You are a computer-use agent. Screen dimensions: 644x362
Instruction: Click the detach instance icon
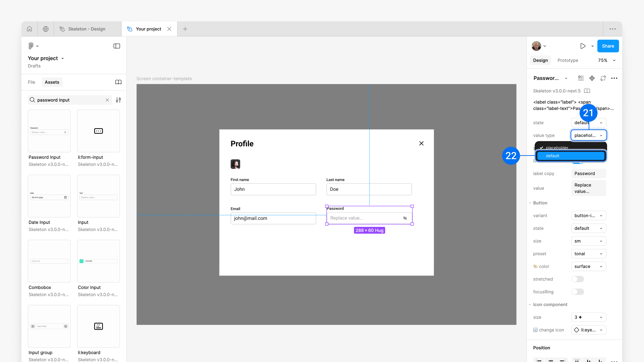tap(603, 78)
